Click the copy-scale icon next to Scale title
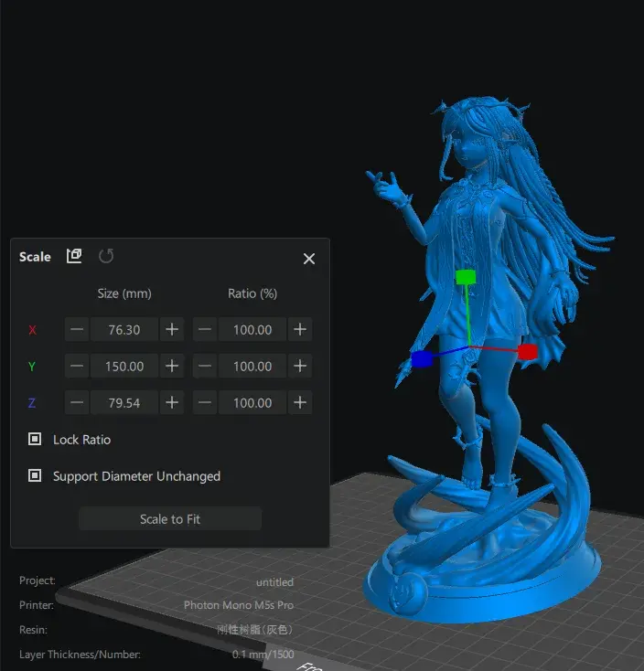Screen dimensions: 644x671 (74, 256)
